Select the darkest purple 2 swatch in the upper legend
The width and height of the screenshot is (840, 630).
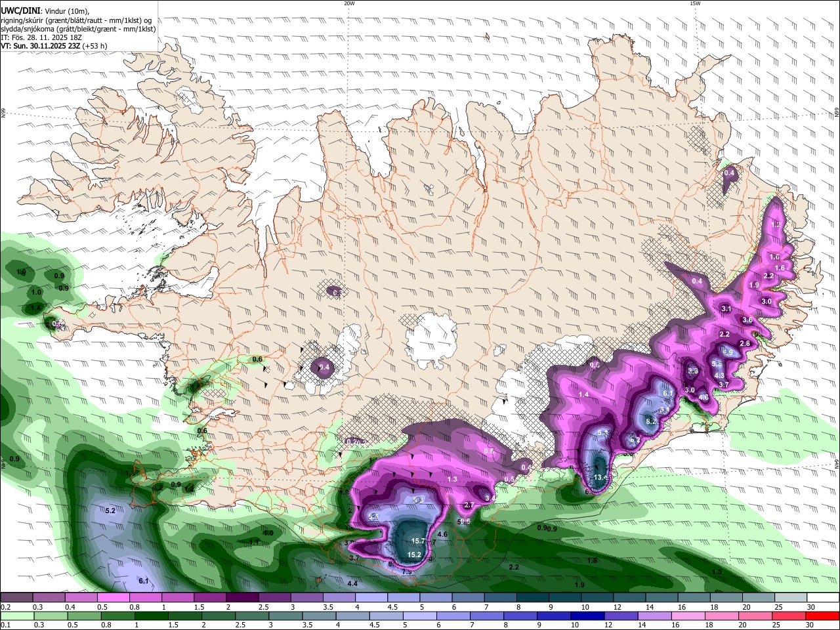(x=241, y=597)
